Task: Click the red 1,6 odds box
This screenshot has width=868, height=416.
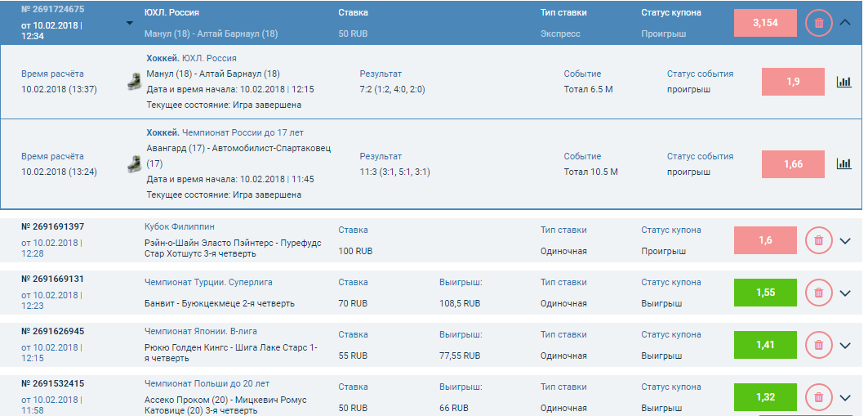Action: (x=765, y=240)
